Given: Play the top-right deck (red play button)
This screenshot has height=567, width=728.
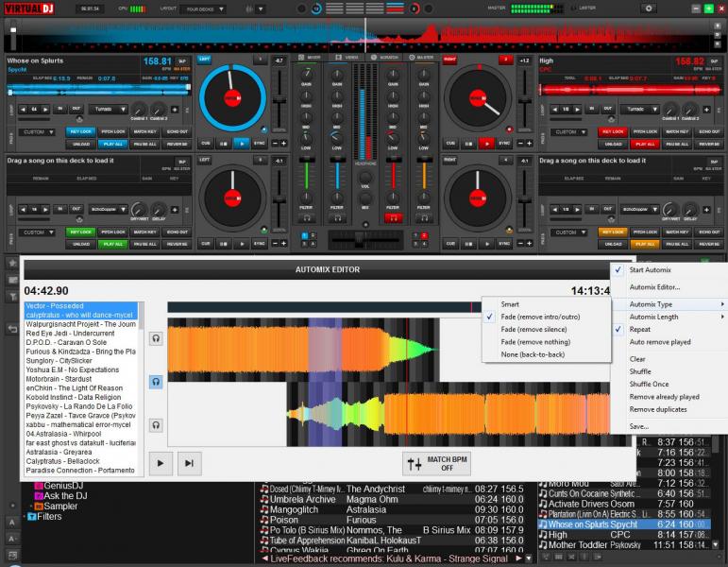Looking at the screenshot, I should point(486,144).
